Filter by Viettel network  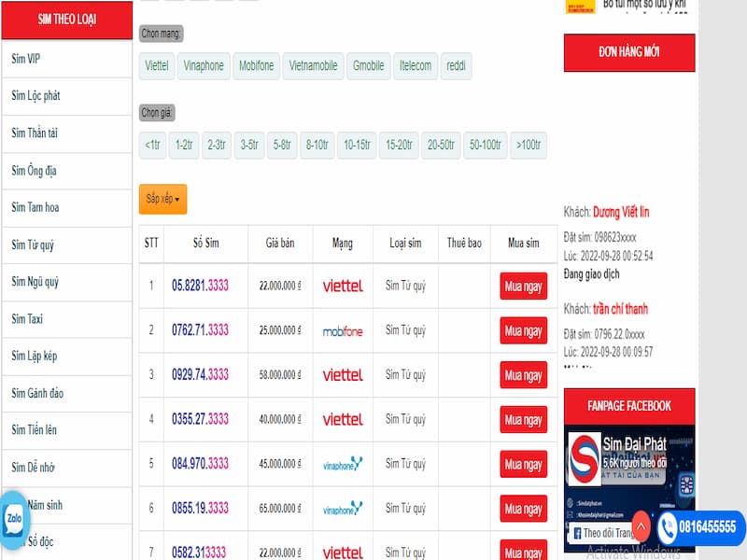click(x=157, y=65)
